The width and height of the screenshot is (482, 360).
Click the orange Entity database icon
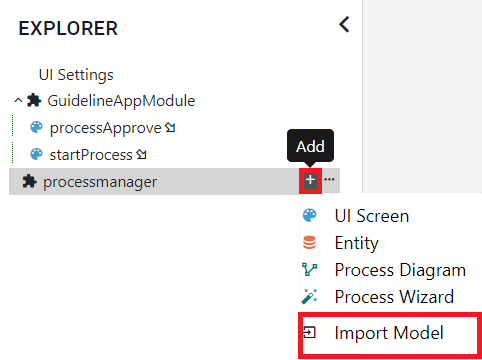coord(309,243)
